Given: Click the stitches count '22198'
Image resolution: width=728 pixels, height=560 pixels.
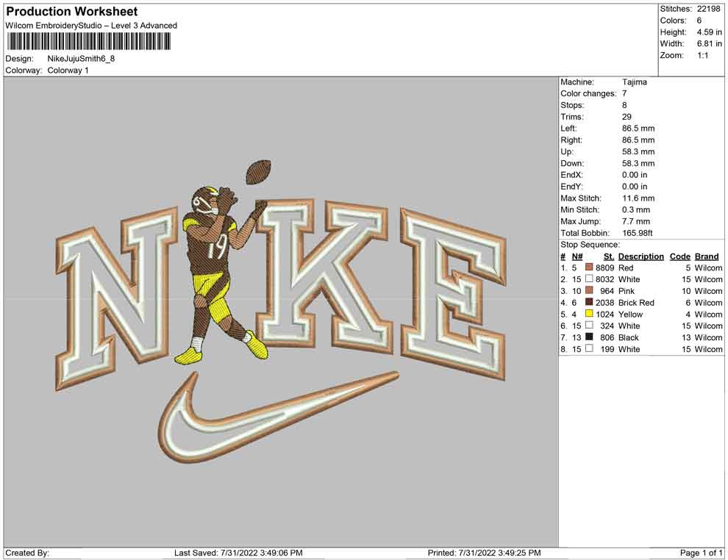Looking at the screenshot, I should pos(708,9).
